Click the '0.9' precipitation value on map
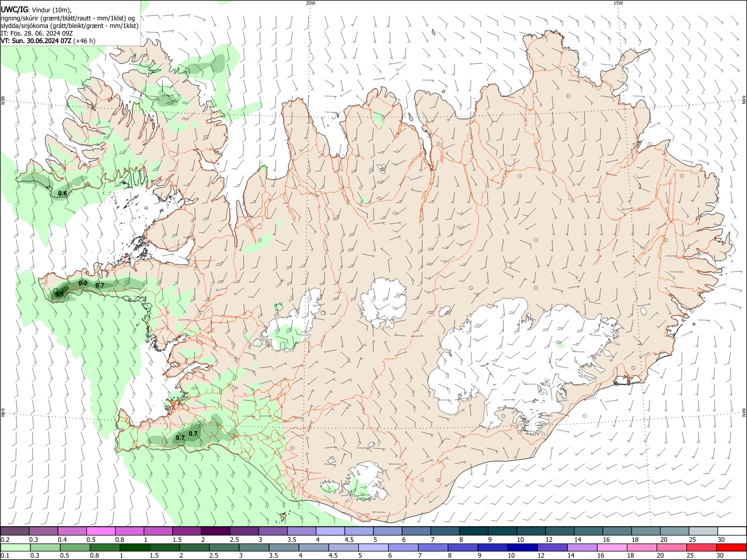This screenshot has height=560, width=747. pyautogui.click(x=83, y=283)
